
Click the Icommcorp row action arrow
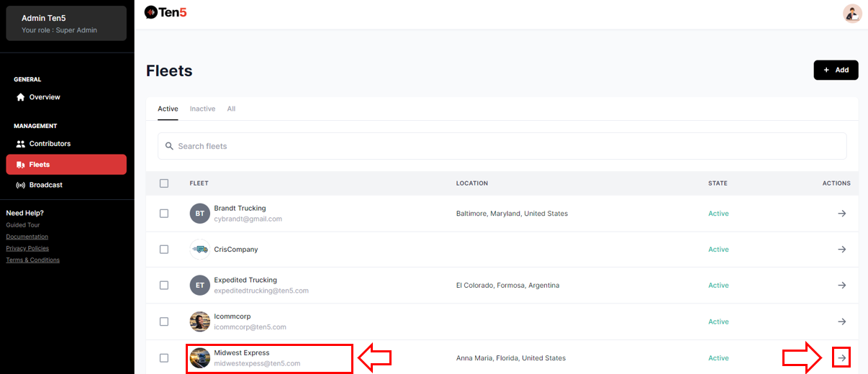[841, 321]
